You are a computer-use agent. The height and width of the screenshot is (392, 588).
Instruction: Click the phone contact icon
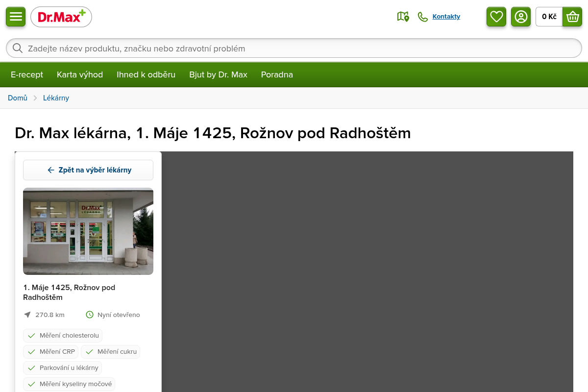(x=422, y=17)
